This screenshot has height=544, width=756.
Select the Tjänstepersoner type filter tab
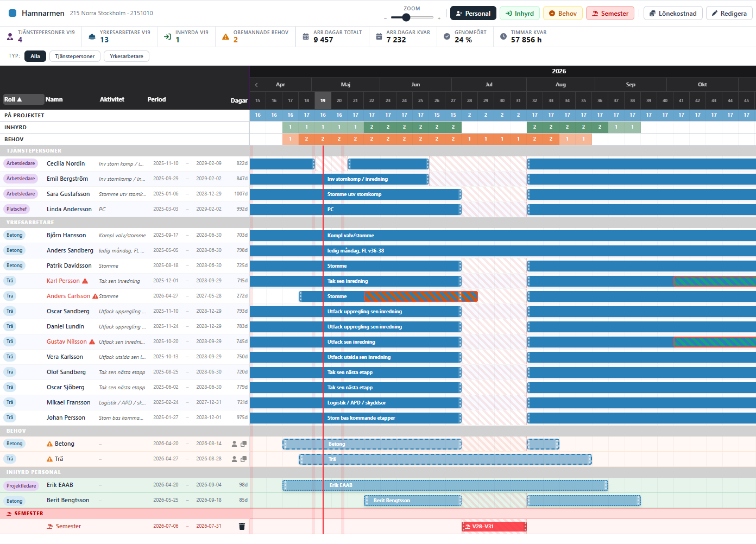point(75,56)
